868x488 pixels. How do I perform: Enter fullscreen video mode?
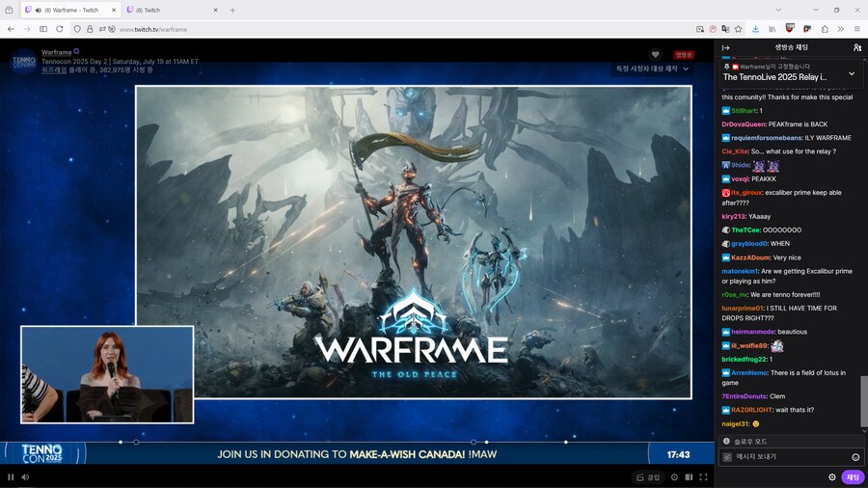(x=703, y=477)
